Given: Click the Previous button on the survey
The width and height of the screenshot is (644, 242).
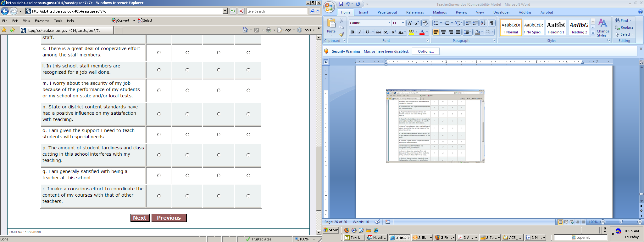Looking at the screenshot, I should click(169, 218).
